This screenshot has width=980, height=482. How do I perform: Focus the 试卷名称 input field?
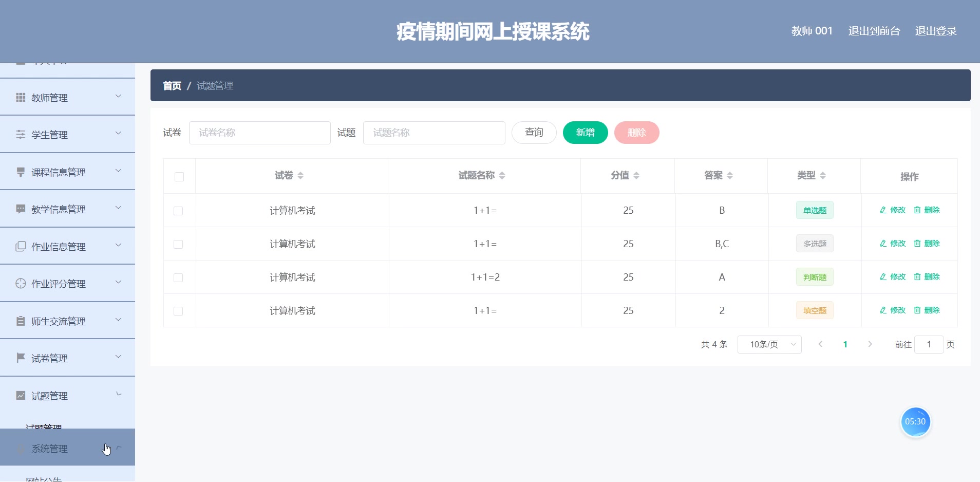260,133
